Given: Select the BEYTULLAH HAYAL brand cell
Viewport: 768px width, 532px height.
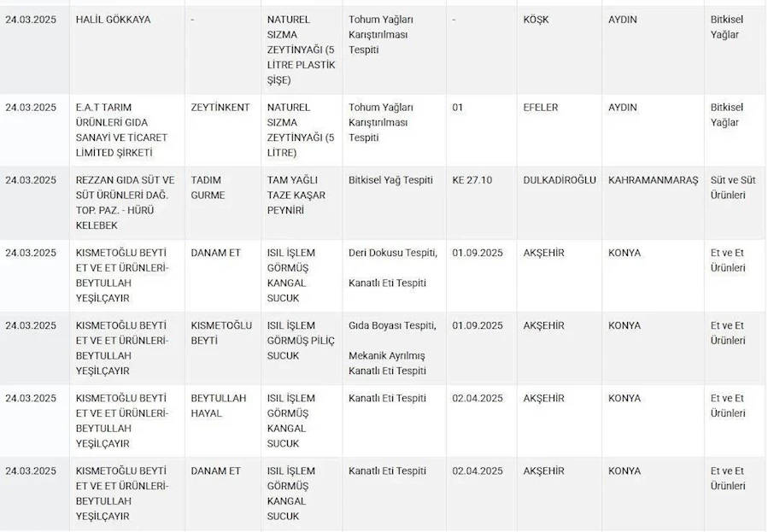Looking at the screenshot, I should [219, 406].
